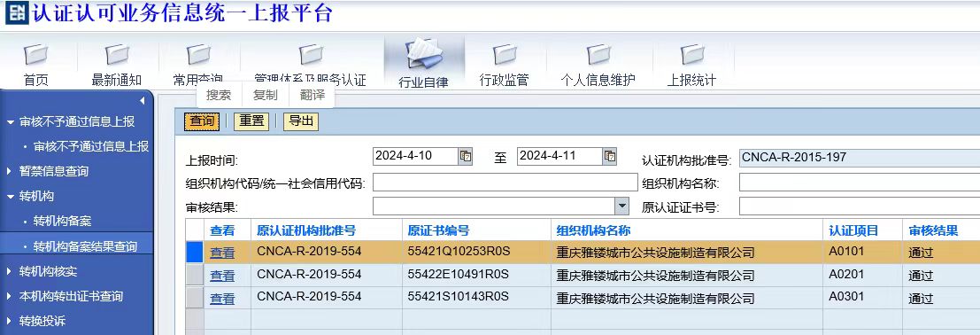Open the 行业自律 documents icon
Viewport: 980px width, 335px height.
point(424,54)
